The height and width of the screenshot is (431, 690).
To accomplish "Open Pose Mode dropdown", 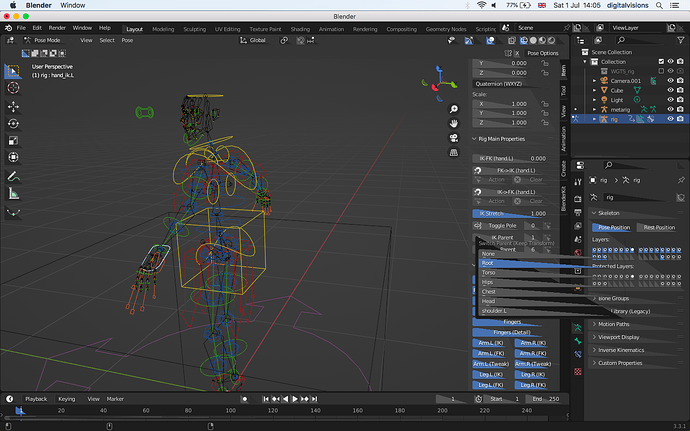I will click(x=48, y=40).
